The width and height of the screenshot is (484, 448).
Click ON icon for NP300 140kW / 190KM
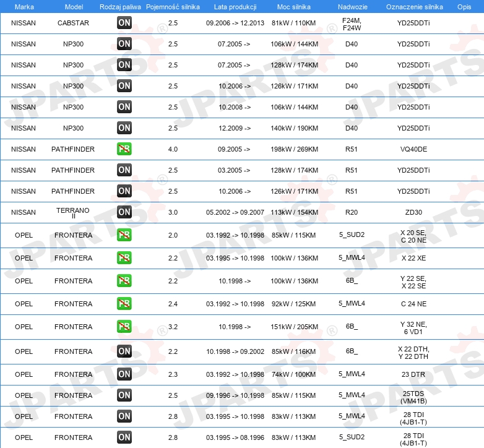pos(124,127)
